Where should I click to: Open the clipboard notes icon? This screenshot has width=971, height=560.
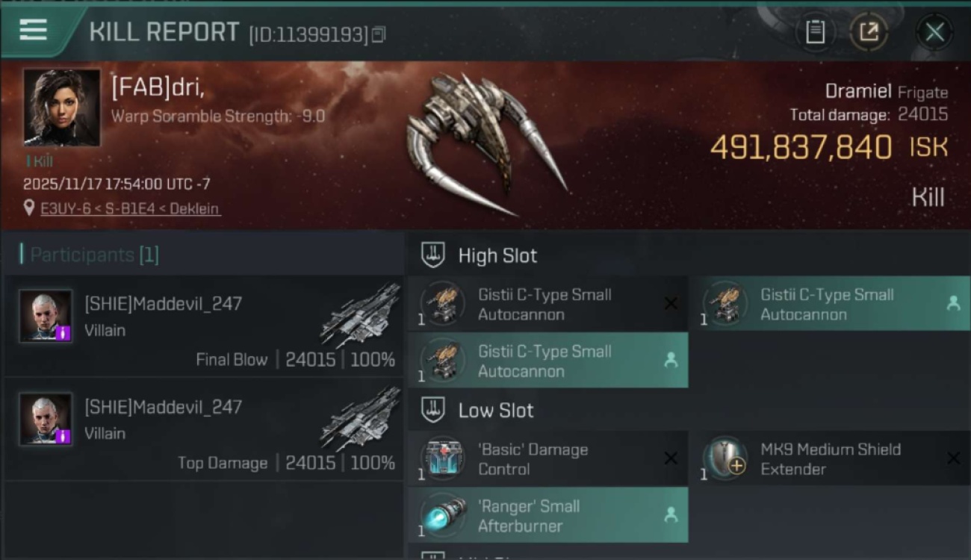click(x=815, y=32)
